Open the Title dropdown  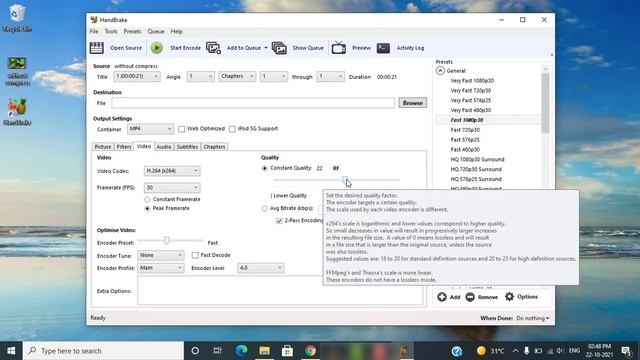coord(137,76)
